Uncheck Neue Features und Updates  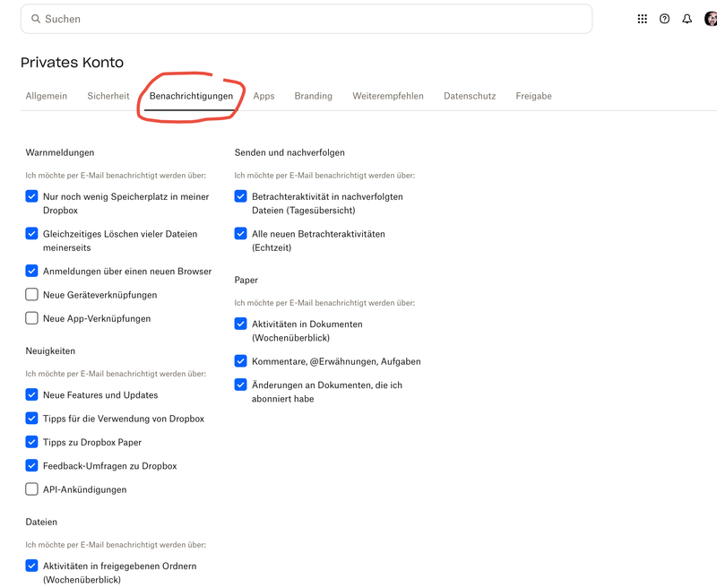[x=32, y=394]
